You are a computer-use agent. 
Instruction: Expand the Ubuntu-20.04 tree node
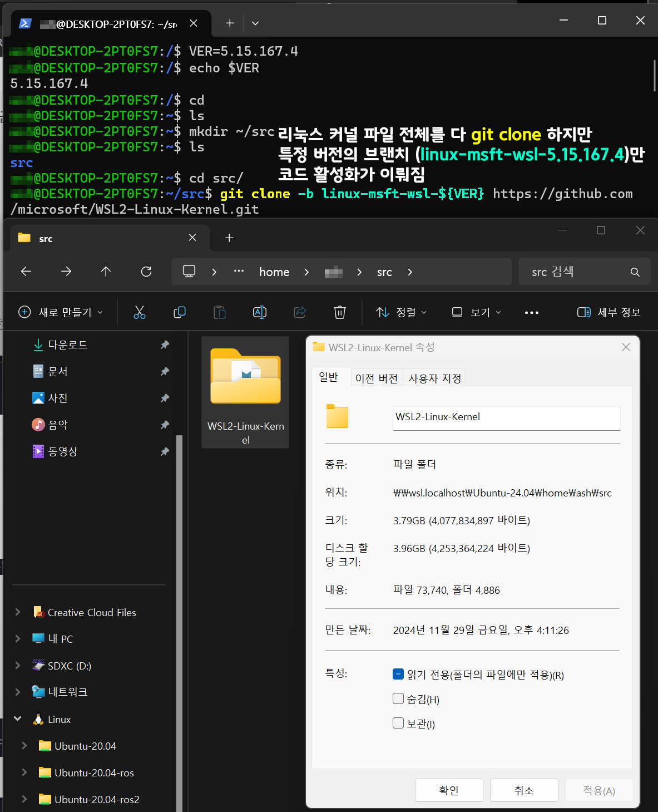click(24, 746)
